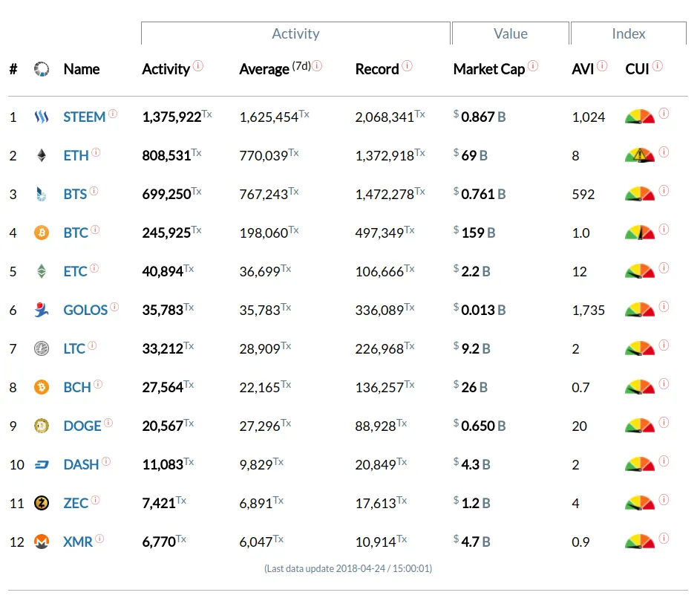Click the GOLOS logo icon

[42, 310]
